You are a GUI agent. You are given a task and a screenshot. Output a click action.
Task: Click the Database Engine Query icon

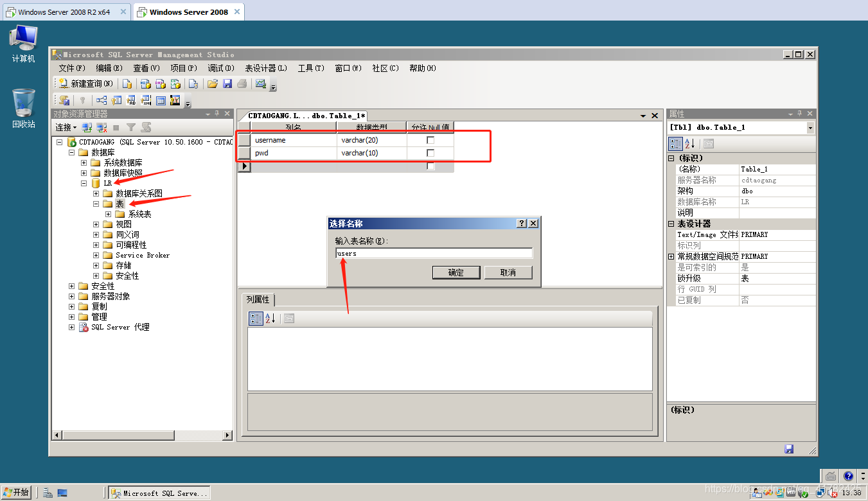(x=127, y=83)
